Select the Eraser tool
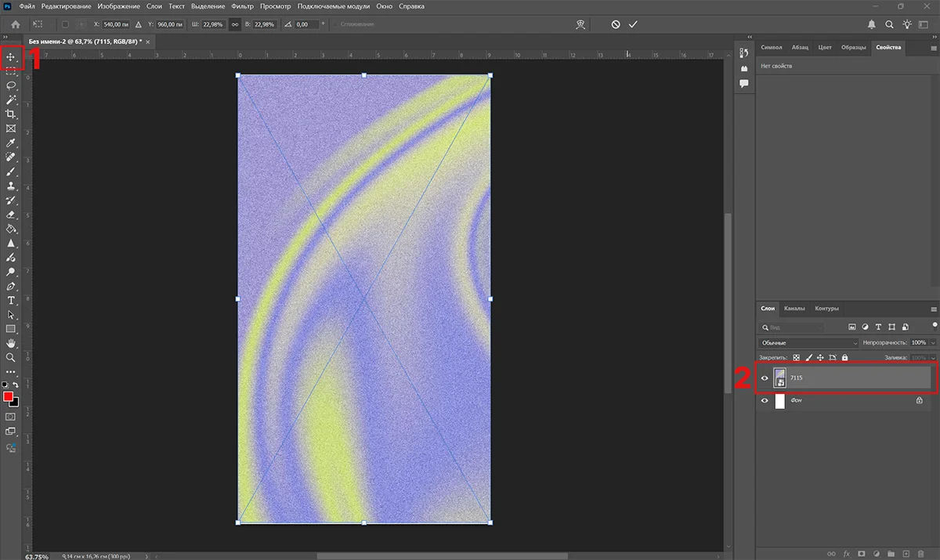940x560 pixels. 11,214
